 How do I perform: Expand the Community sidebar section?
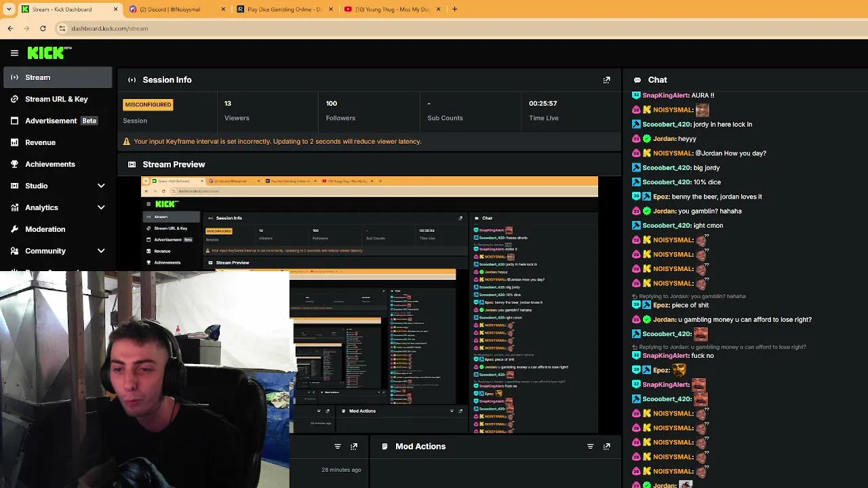point(101,251)
